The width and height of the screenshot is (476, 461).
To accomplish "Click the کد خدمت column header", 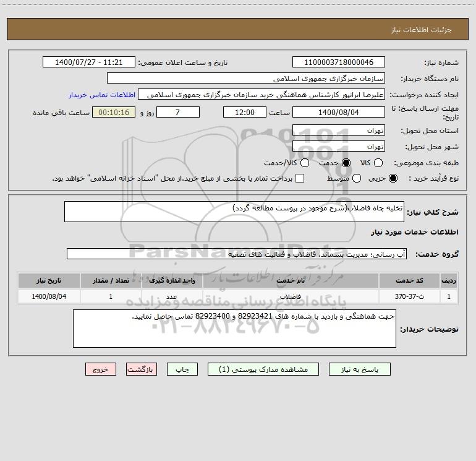I will click(x=409, y=280).
